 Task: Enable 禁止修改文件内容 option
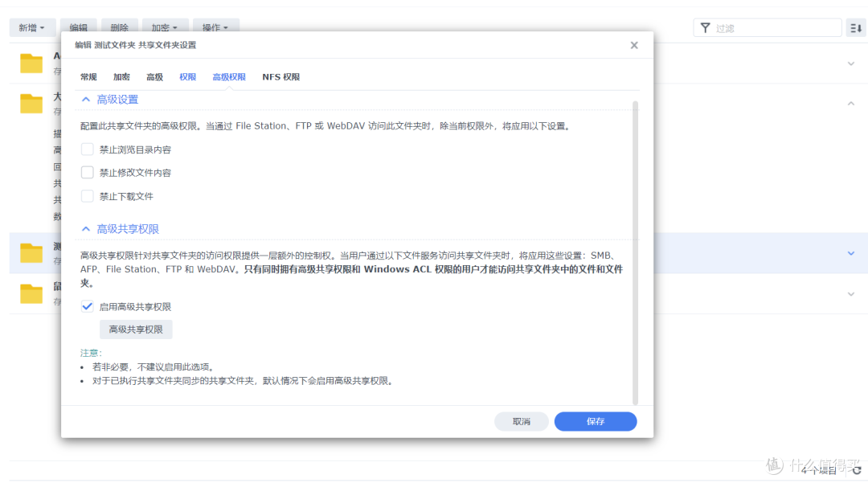point(87,173)
